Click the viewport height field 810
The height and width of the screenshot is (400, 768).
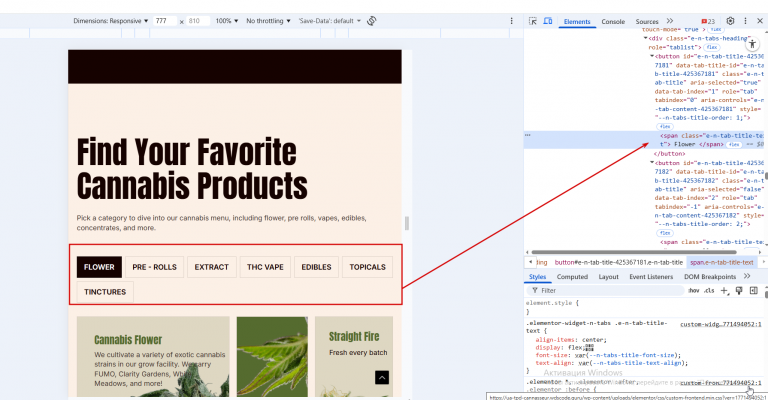197,21
